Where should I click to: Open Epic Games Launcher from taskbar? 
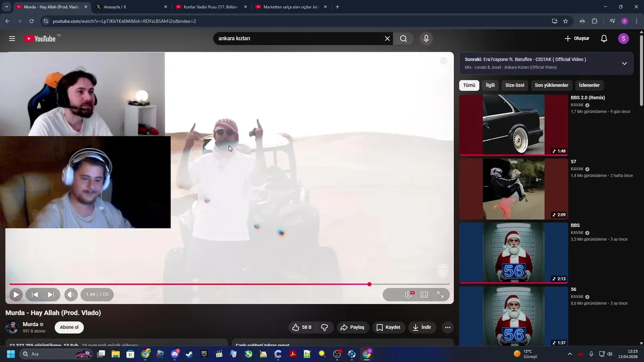(x=204, y=354)
